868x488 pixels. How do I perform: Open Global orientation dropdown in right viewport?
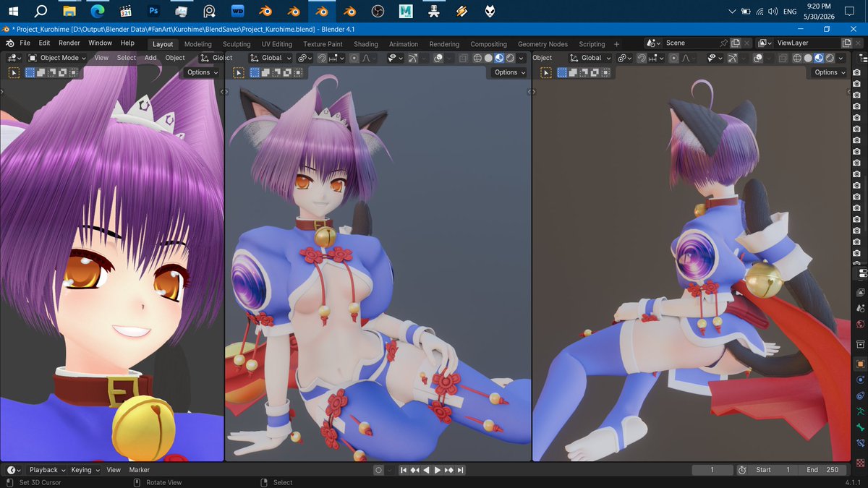coord(590,58)
